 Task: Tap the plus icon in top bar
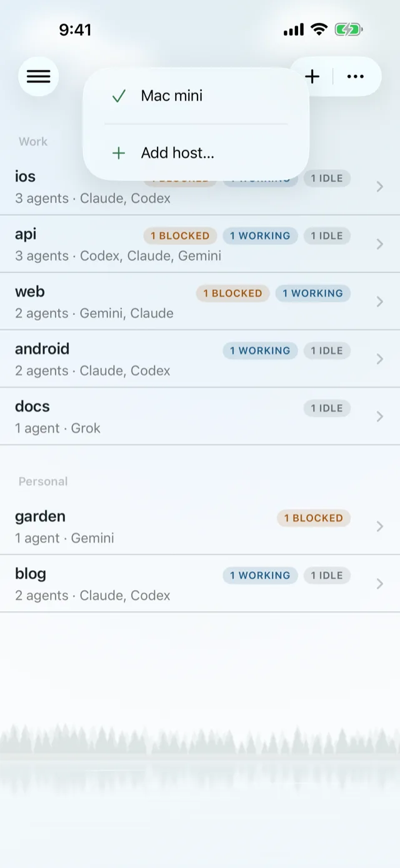click(312, 77)
